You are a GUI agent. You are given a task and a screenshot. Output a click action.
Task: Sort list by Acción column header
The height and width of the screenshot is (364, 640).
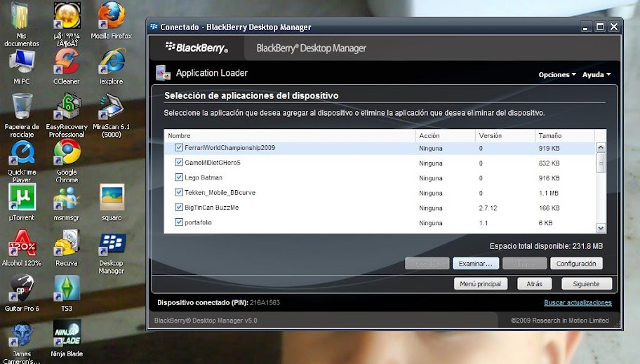(x=446, y=135)
